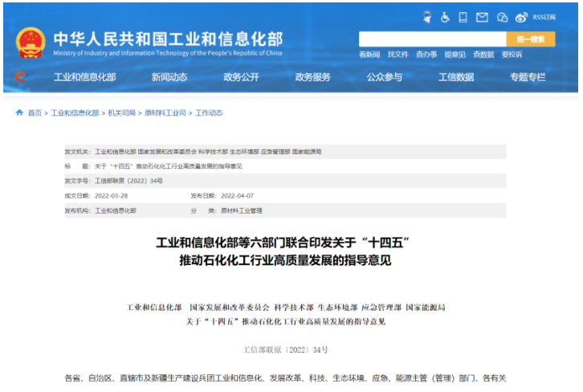
Task: Click the national emblem logo
Action: [x=31, y=43]
